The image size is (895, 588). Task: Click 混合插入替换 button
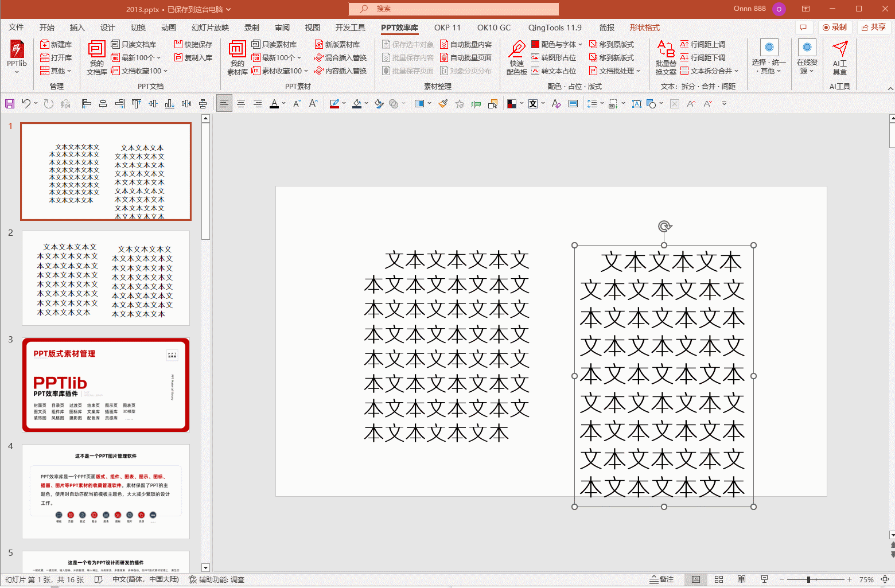pos(341,58)
